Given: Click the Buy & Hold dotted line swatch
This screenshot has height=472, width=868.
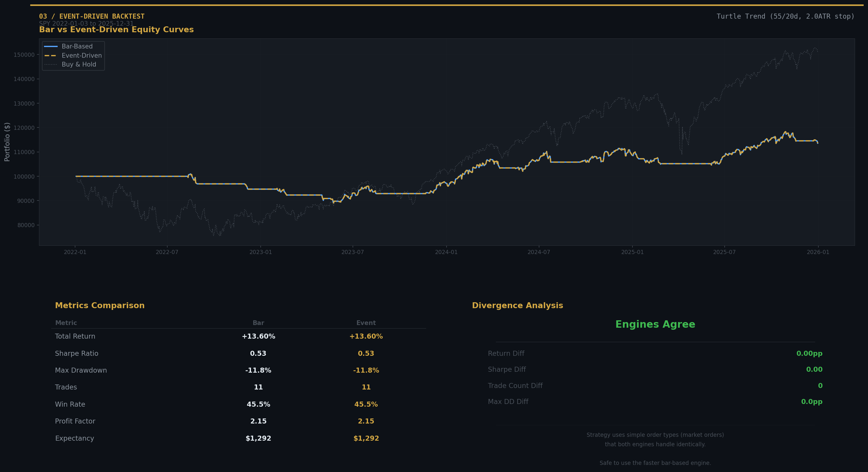Looking at the screenshot, I should click(51, 64).
